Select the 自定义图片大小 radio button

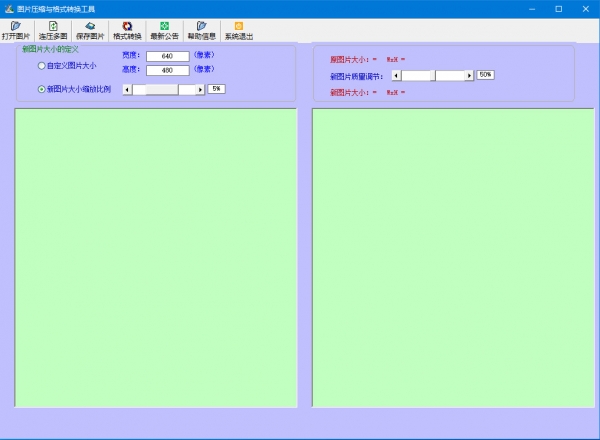[41, 66]
